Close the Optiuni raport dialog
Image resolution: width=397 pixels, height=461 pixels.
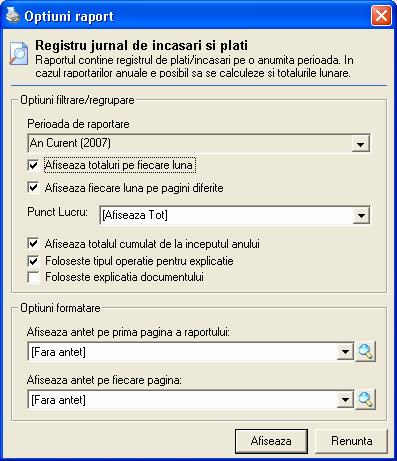[x=381, y=16]
